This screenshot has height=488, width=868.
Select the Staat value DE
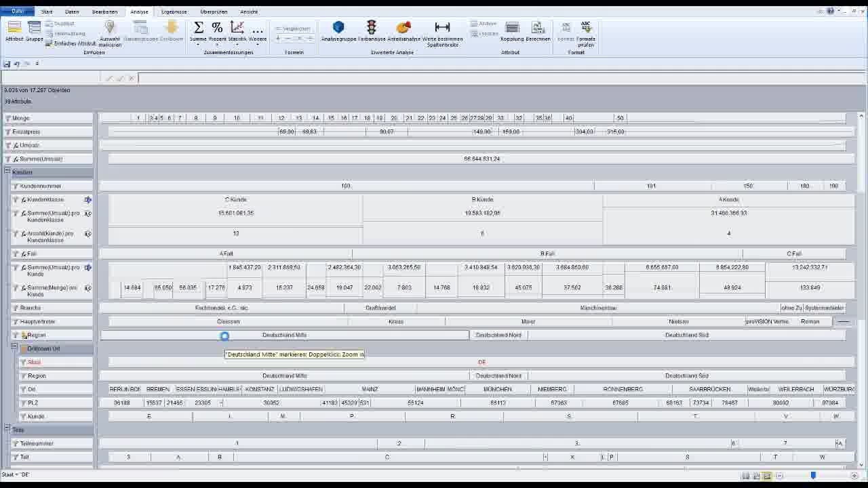[x=481, y=362]
